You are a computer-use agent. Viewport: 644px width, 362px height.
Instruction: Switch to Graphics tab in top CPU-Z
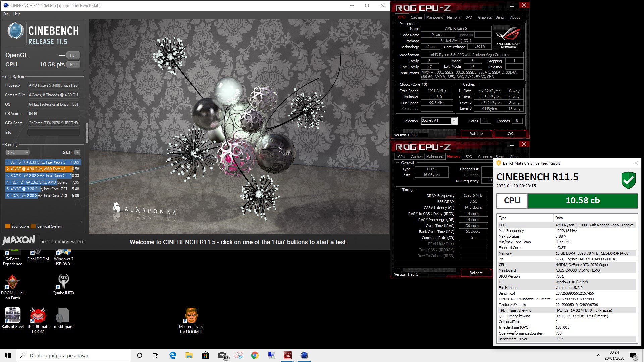[485, 17]
